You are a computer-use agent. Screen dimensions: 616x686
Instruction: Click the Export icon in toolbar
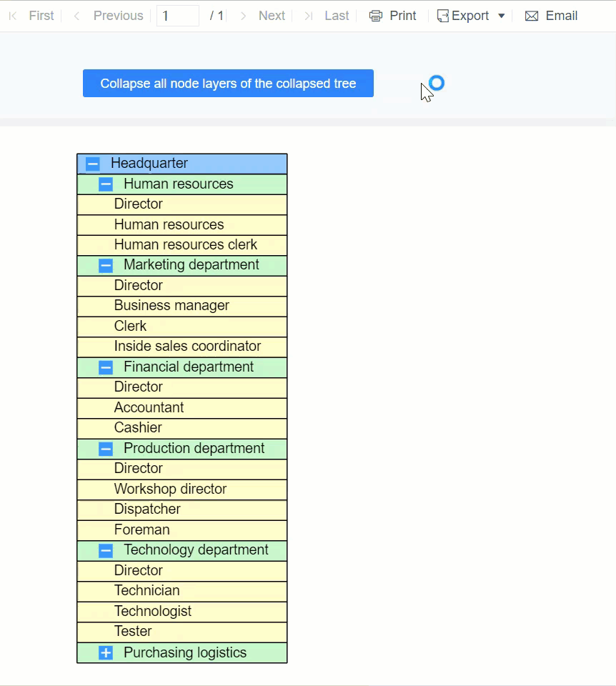click(443, 16)
